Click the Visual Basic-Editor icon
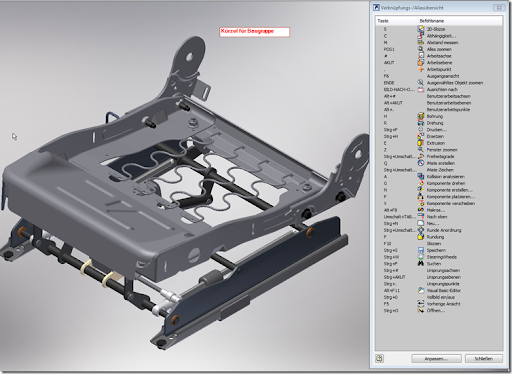 click(421, 290)
